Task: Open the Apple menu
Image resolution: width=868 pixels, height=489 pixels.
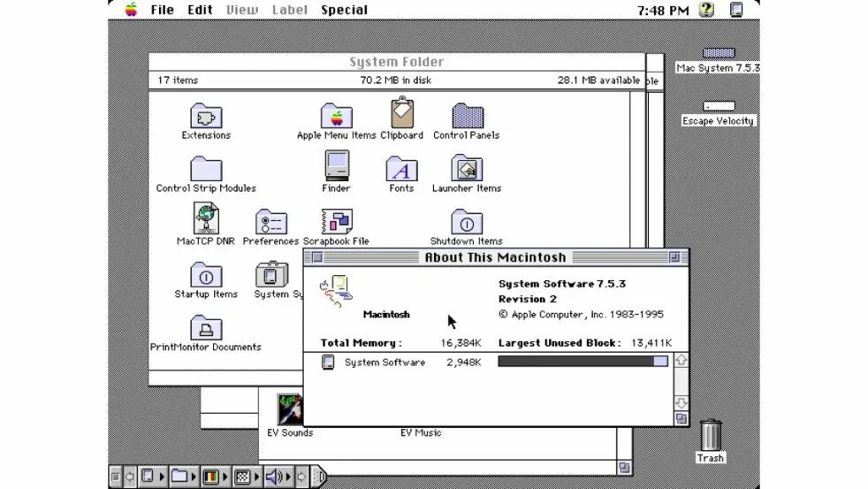Action: click(131, 10)
